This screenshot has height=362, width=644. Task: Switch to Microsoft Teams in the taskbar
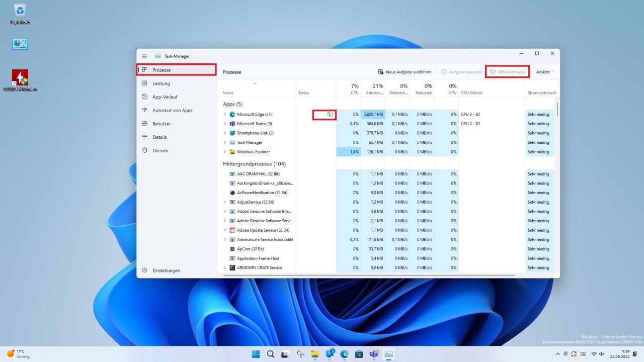[374, 354]
